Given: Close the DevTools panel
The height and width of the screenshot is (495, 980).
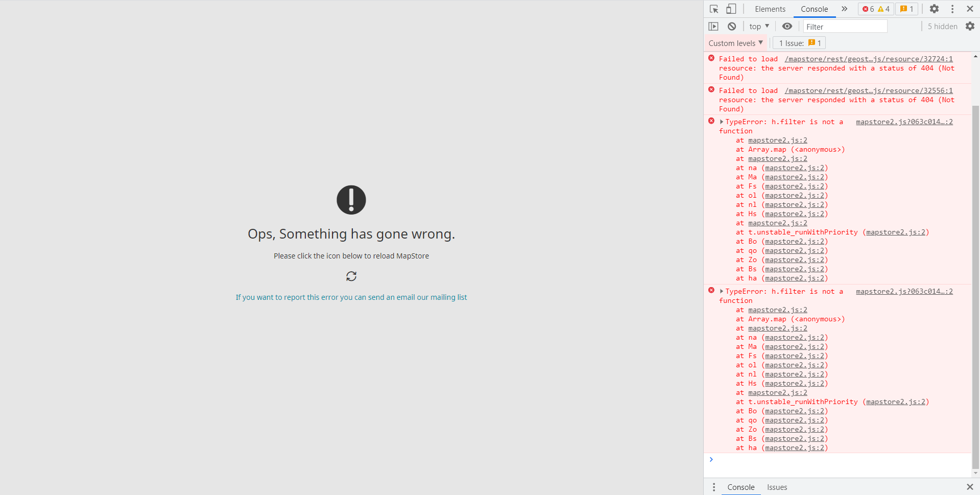Looking at the screenshot, I should point(970,9).
